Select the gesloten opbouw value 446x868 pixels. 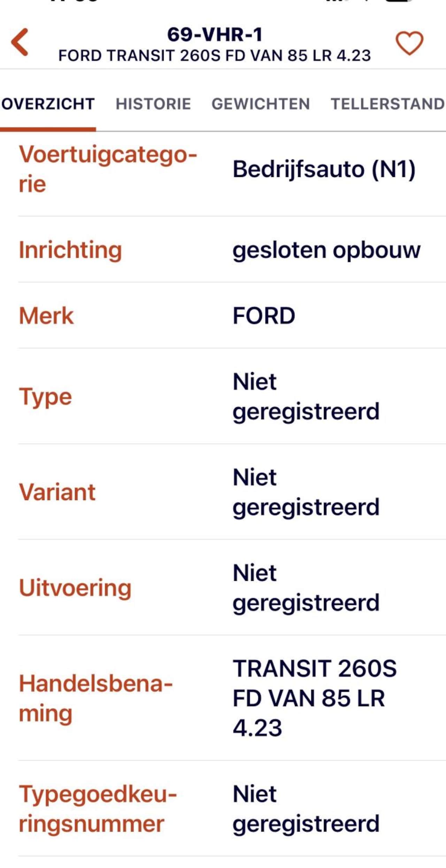pyautogui.click(x=326, y=250)
